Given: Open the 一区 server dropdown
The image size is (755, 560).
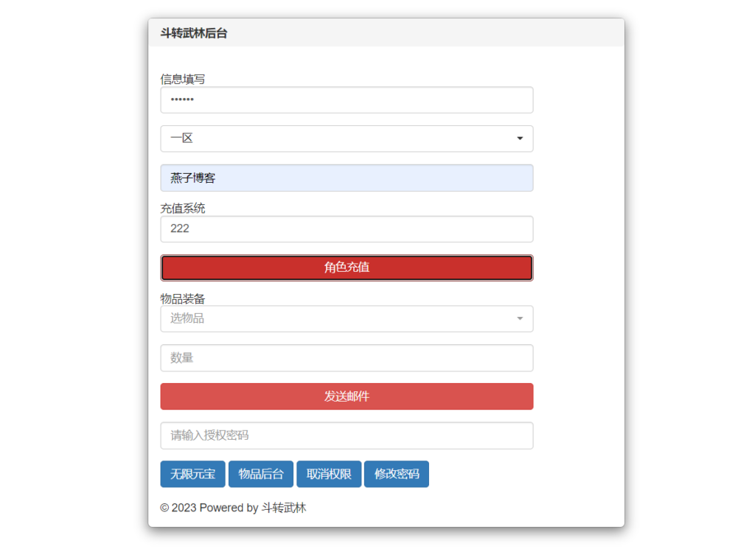Looking at the screenshot, I should [x=339, y=139].
